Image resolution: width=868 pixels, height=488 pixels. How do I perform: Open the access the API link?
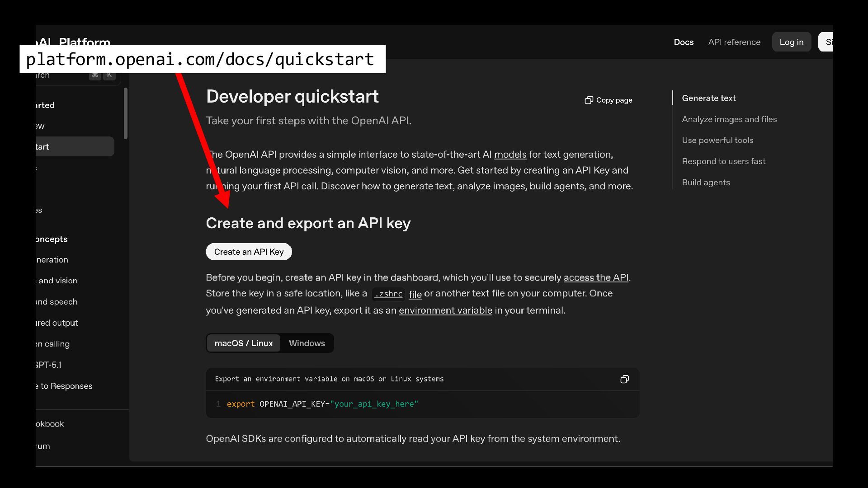(x=595, y=277)
